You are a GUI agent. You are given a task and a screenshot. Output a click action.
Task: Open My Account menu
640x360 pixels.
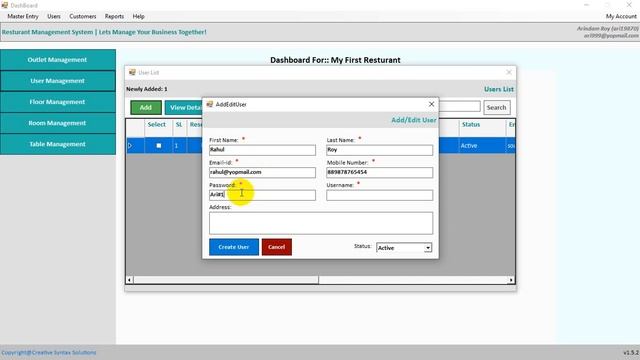pos(621,16)
